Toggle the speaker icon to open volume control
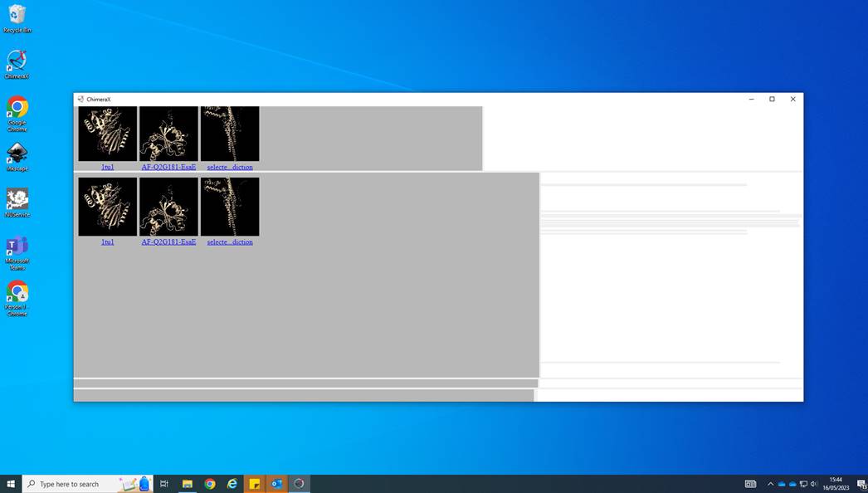The height and width of the screenshot is (493, 868). pyautogui.click(x=812, y=483)
